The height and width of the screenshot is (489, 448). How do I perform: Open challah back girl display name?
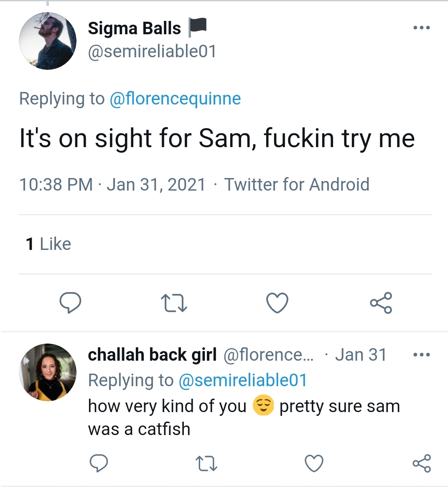[152, 355]
